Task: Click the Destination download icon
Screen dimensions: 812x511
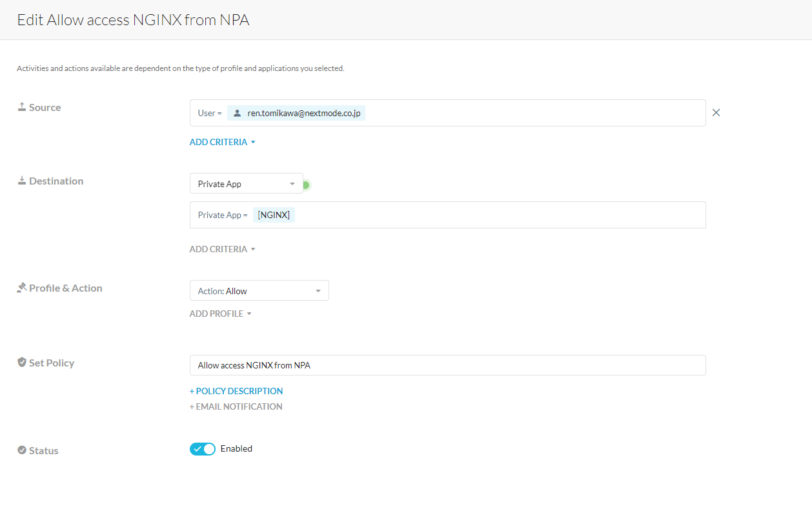Action: (22, 181)
